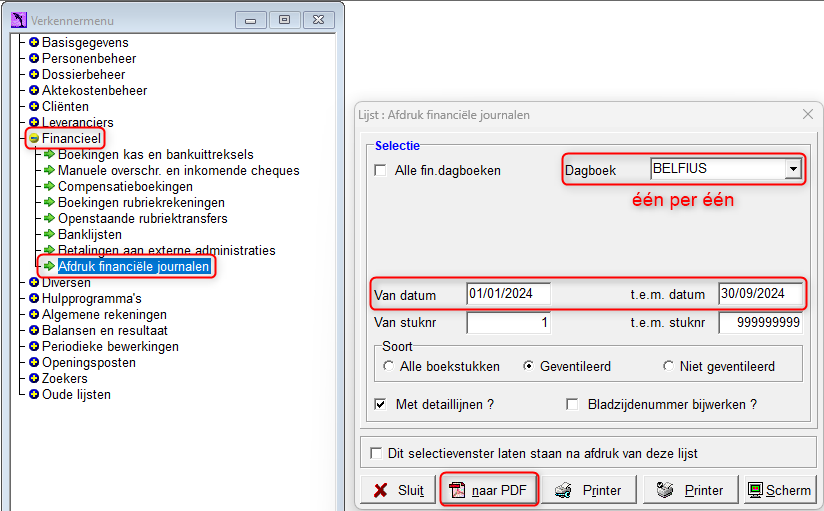Expand the Openingsposten plus icon
Screen dimensions: 824x511
coord(34,362)
